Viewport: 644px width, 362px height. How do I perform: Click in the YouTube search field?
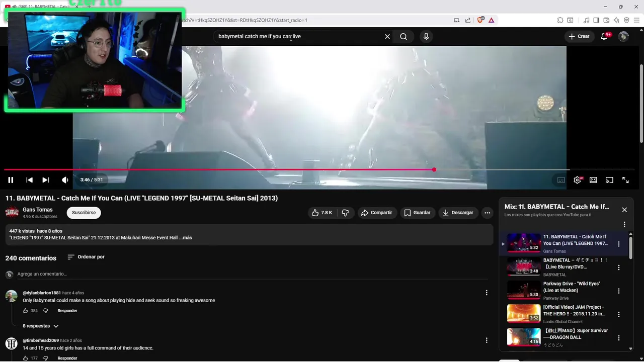coord(299,36)
